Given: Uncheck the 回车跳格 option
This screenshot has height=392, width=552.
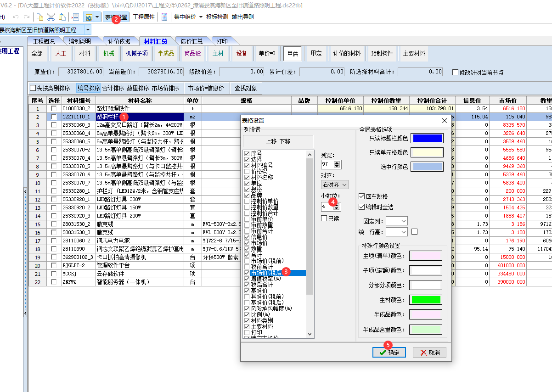Looking at the screenshot, I should pos(362,196).
